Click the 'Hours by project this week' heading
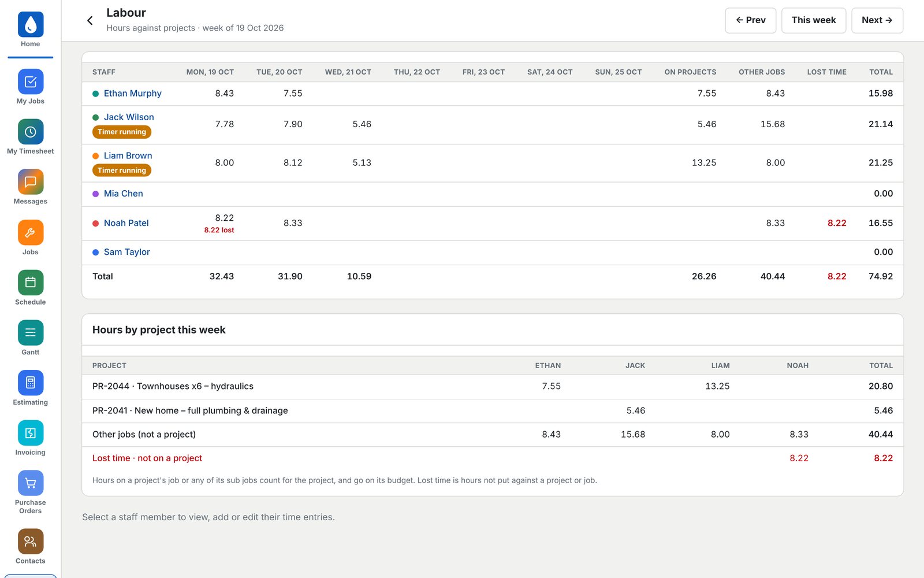Viewport: 924px width, 578px height. tap(159, 330)
